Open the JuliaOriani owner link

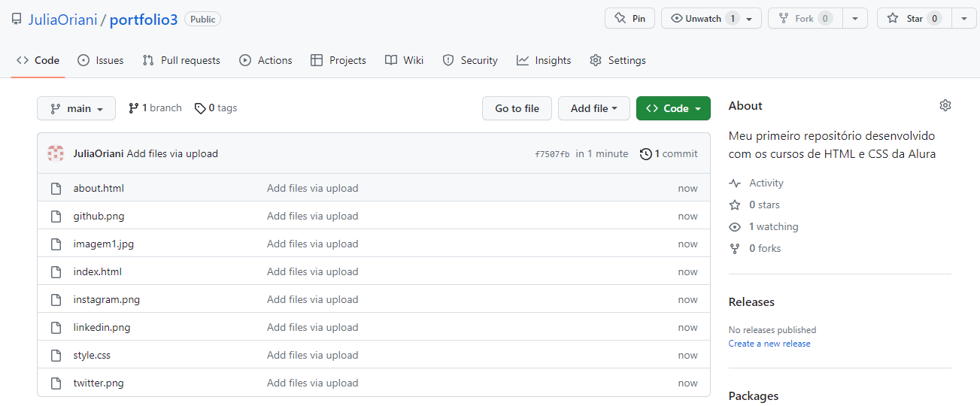coord(62,20)
